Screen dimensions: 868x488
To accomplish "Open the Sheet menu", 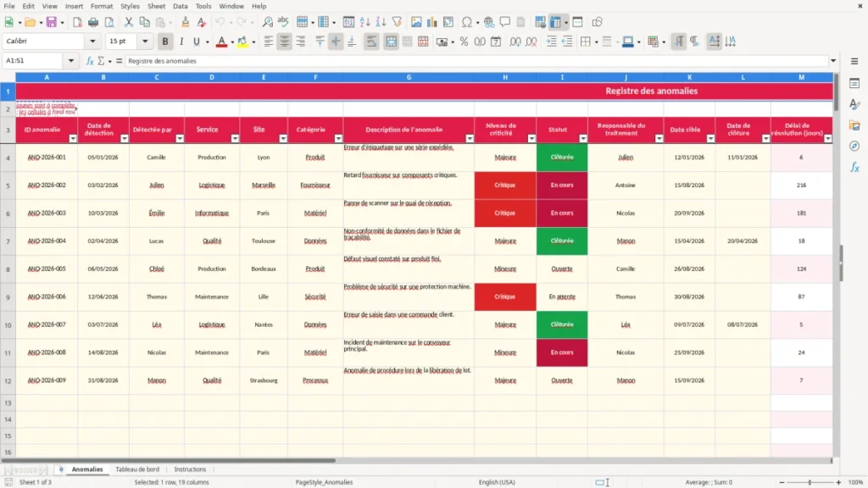I will click(156, 6).
